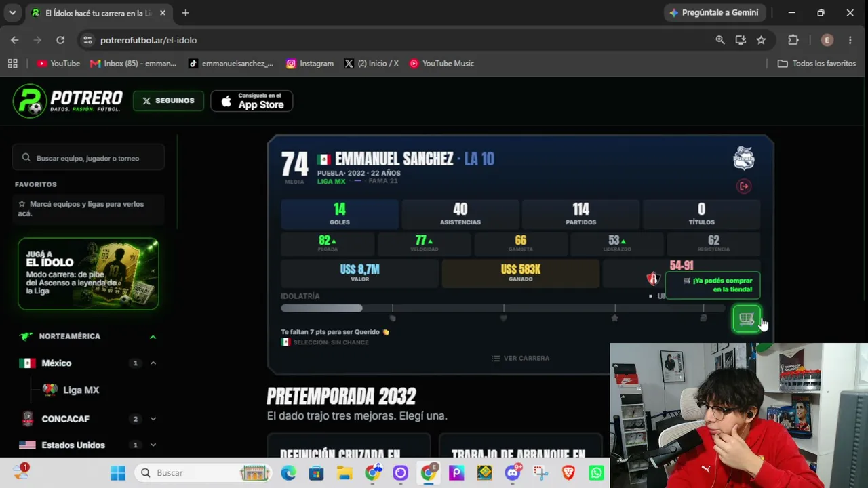The height and width of the screenshot is (488, 868).
Task: Open Snipping Tool from the taskbar
Action: click(540, 472)
